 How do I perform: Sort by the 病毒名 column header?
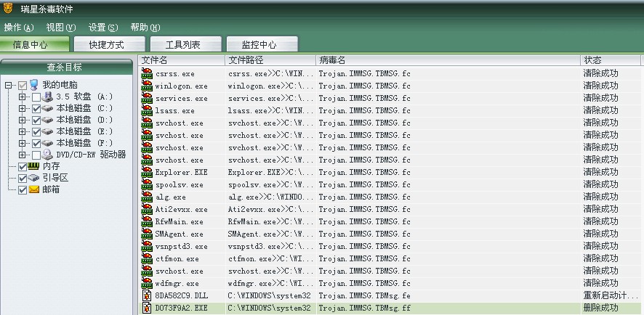point(448,60)
